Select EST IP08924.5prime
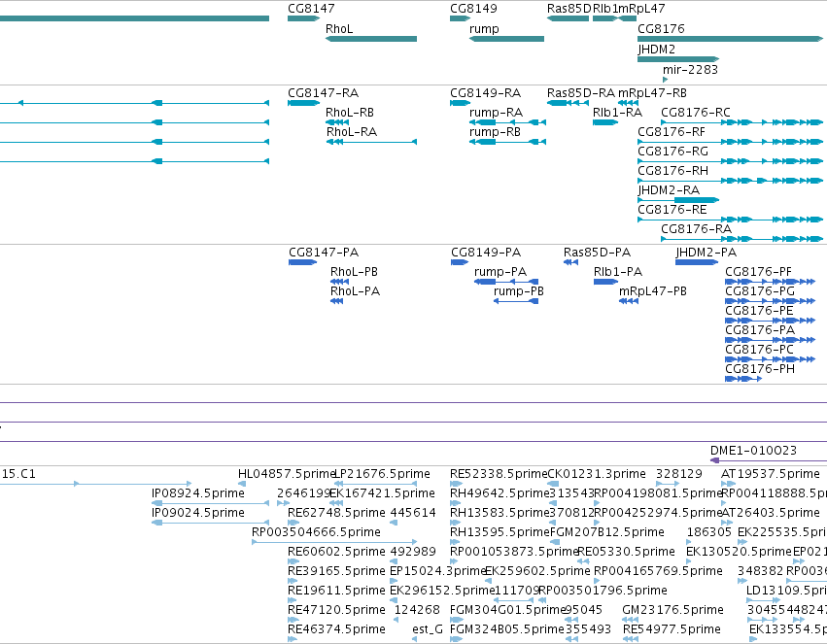Image resolution: width=827 pixels, height=644 pixels. pos(198,493)
